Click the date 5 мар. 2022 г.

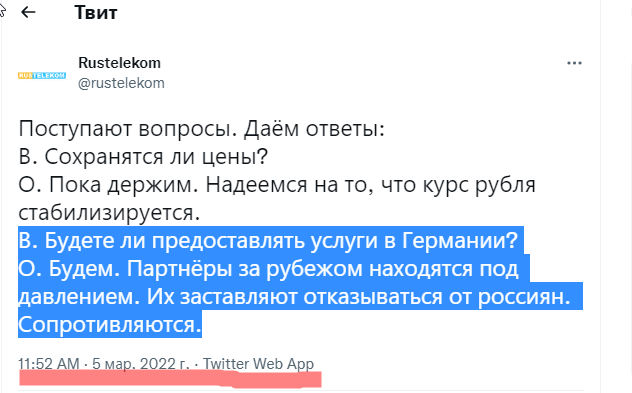coord(141,364)
